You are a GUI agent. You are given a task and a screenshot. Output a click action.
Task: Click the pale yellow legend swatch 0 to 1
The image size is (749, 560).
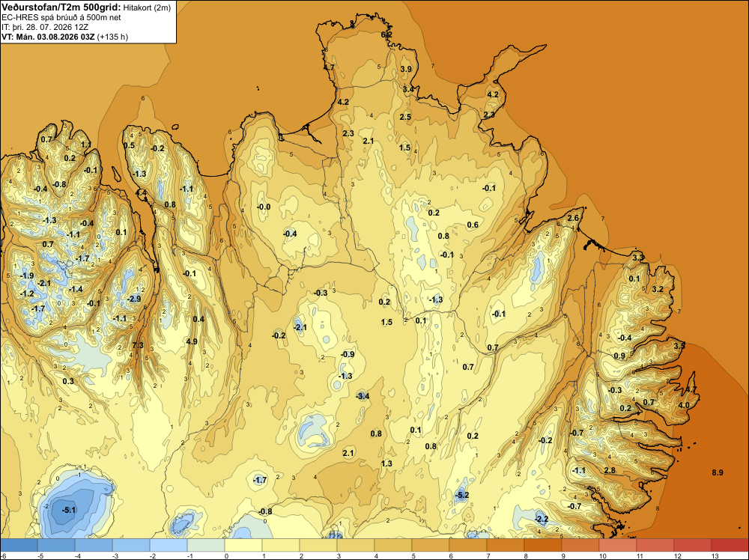pos(243,545)
